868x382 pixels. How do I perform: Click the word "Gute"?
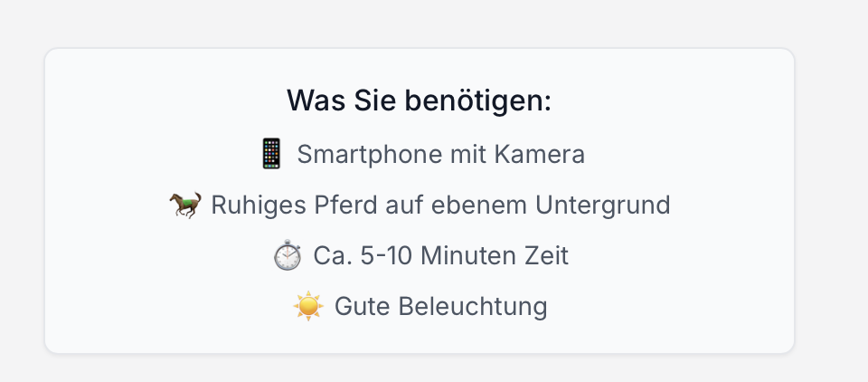tap(358, 307)
